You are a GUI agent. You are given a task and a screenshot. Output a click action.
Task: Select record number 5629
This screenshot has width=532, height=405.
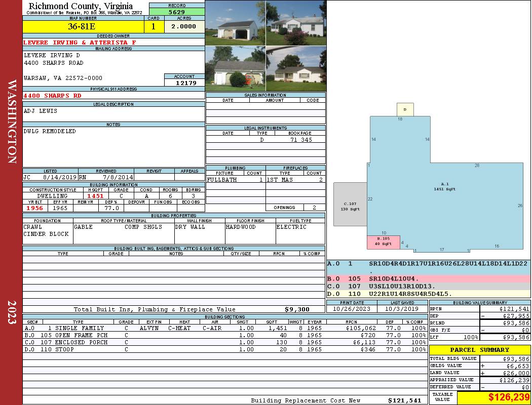click(177, 12)
